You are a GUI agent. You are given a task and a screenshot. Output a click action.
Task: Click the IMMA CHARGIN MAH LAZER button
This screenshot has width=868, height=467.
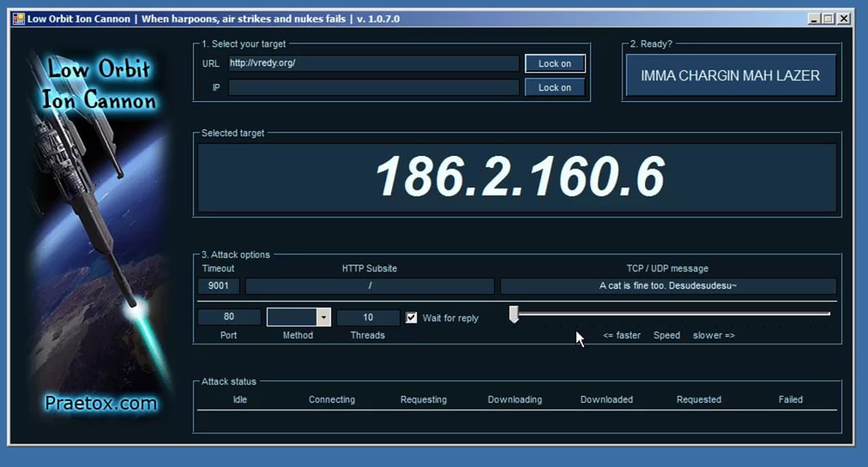(x=730, y=75)
